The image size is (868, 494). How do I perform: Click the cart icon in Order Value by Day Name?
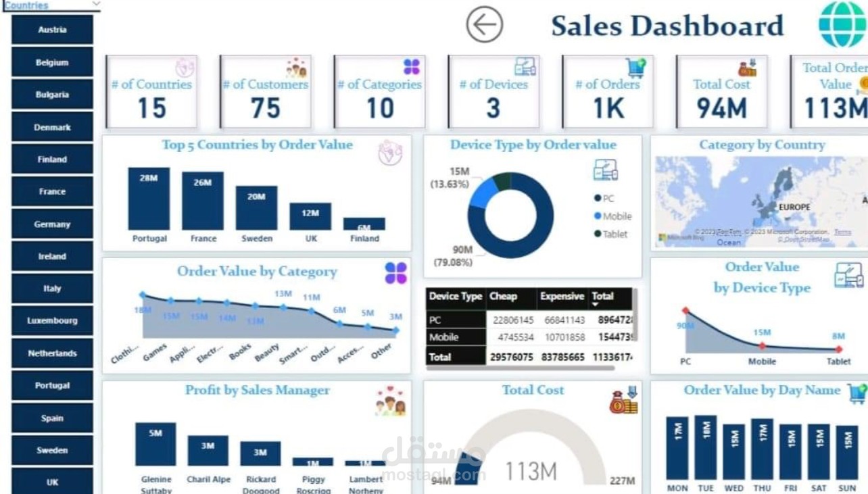coord(857,393)
